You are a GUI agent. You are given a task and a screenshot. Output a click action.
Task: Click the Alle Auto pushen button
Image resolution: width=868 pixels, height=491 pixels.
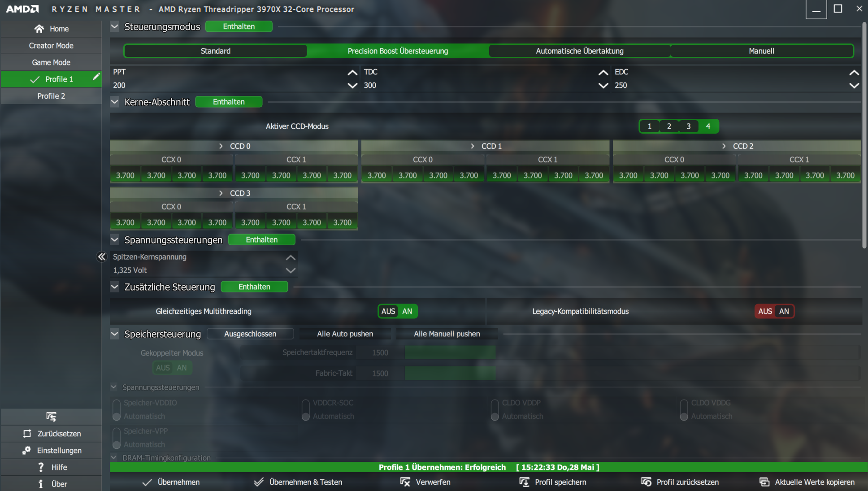pyautogui.click(x=345, y=334)
